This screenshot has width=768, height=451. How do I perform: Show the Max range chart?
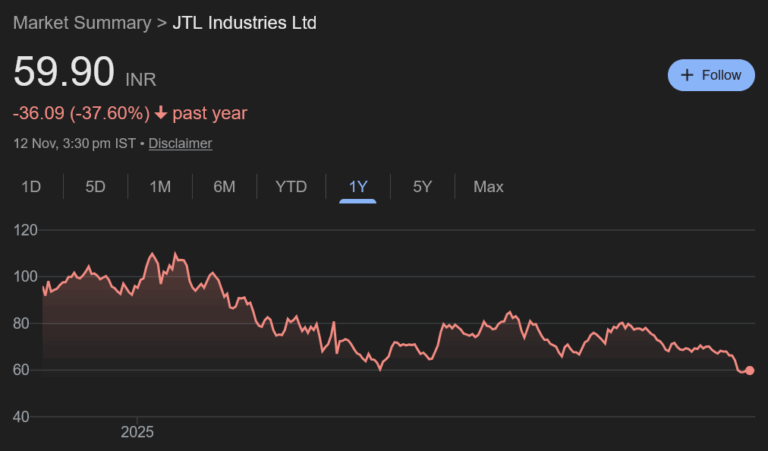(488, 186)
